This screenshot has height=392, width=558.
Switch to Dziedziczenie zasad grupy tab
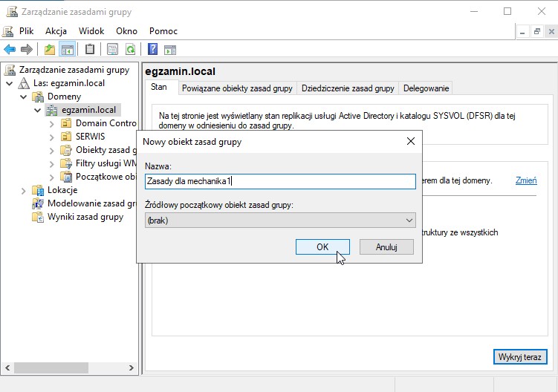click(x=347, y=88)
